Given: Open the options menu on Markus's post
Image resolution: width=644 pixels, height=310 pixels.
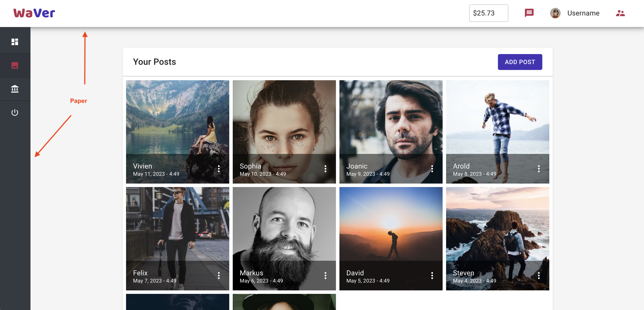Looking at the screenshot, I should coord(325,276).
